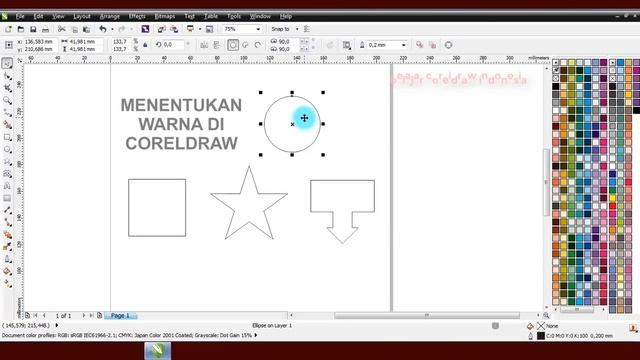Select the Blend interactive tool in the toolbox
The width and height of the screenshot is (640, 360).
click(x=7, y=235)
